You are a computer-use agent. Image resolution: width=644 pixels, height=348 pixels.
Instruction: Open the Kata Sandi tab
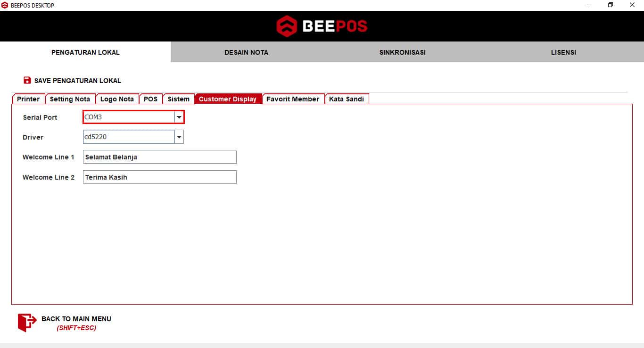(x=347, y=99)
